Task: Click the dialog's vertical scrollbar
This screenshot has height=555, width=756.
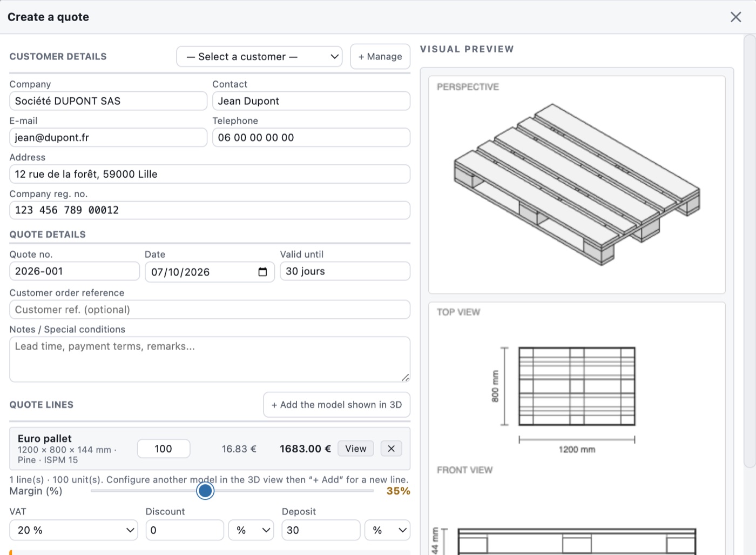Action: click(750, 251)
